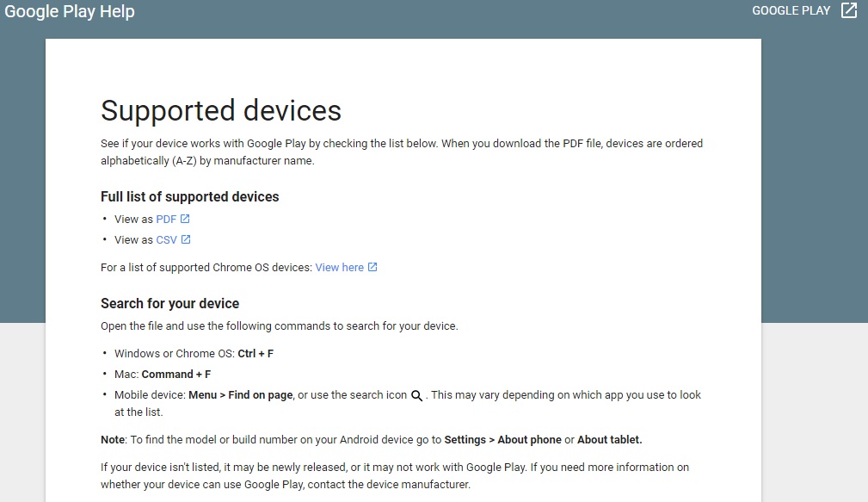The width and height of the screenshot is (868, 502).
Task: Click external-link icon after "View here"
Action: (372, 268)
